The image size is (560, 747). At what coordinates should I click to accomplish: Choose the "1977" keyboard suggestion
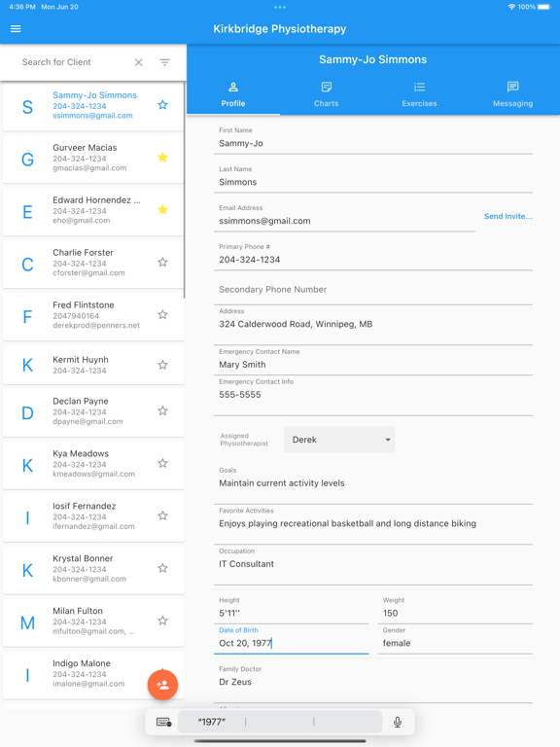[x=211, y=723]
